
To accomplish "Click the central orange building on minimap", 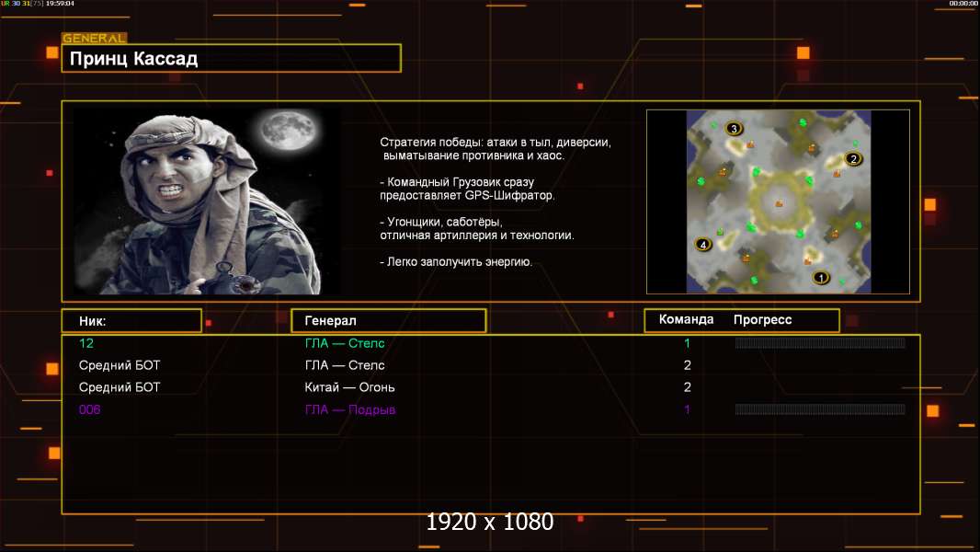I will click(x=779, y=202).
